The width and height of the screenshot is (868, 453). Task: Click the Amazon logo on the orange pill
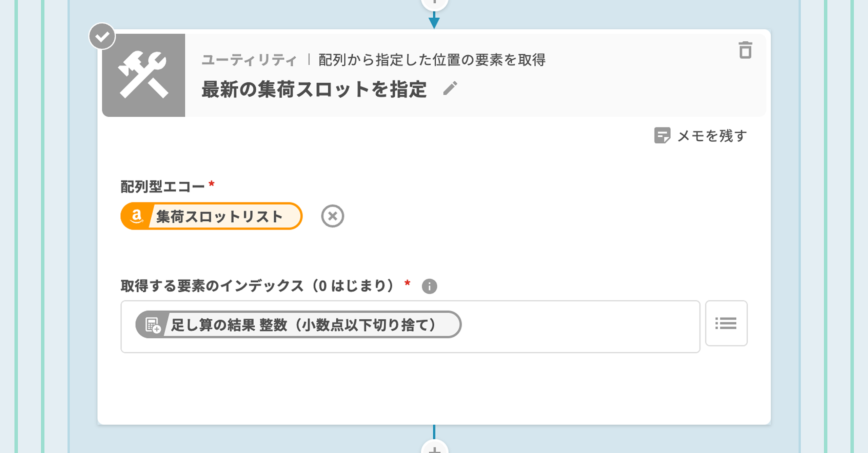click(136, 216)
